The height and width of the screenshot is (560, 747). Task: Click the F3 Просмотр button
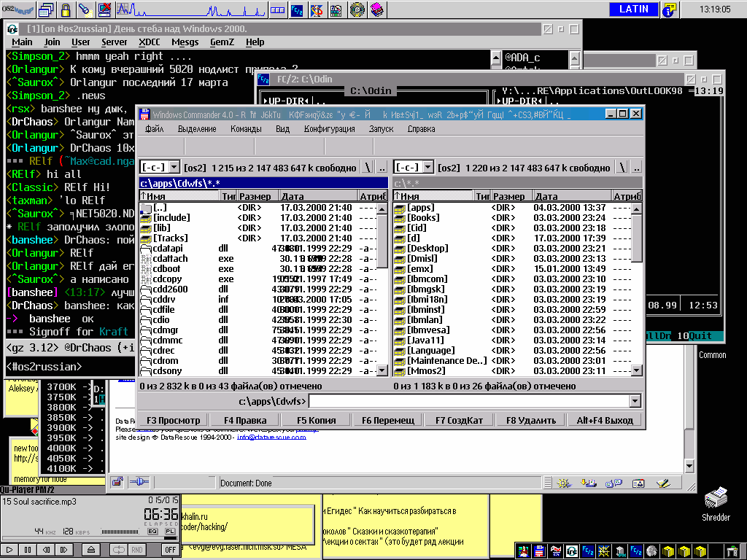point(173,420)
